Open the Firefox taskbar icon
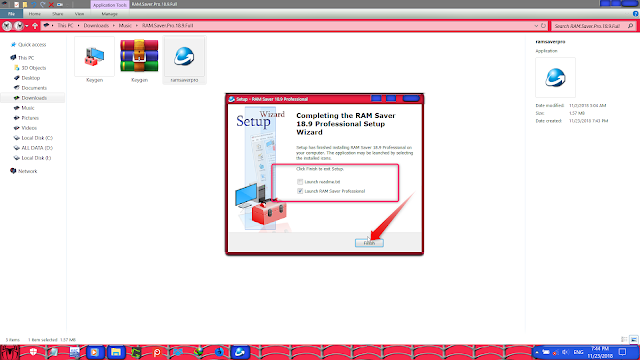The image size is (640, 360). (220, 352)
